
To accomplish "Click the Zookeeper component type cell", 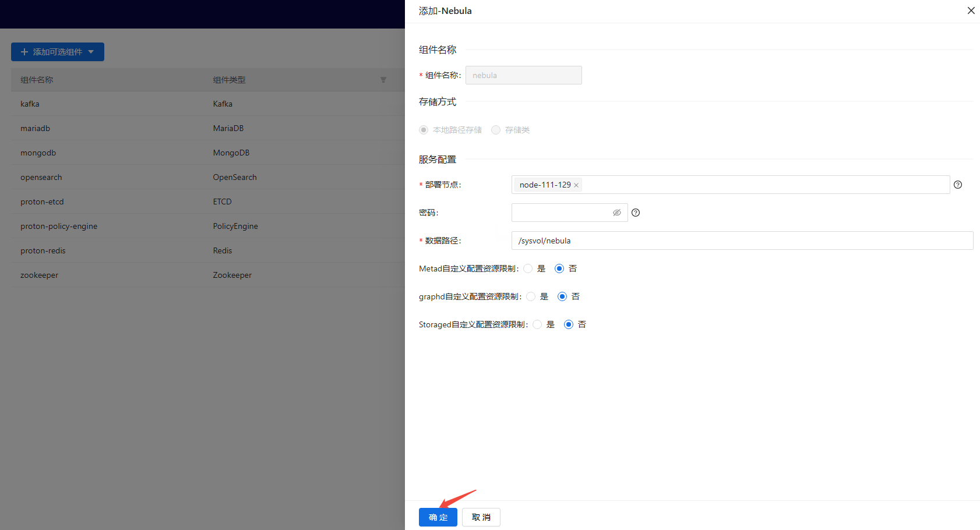I will click(232, 275).
